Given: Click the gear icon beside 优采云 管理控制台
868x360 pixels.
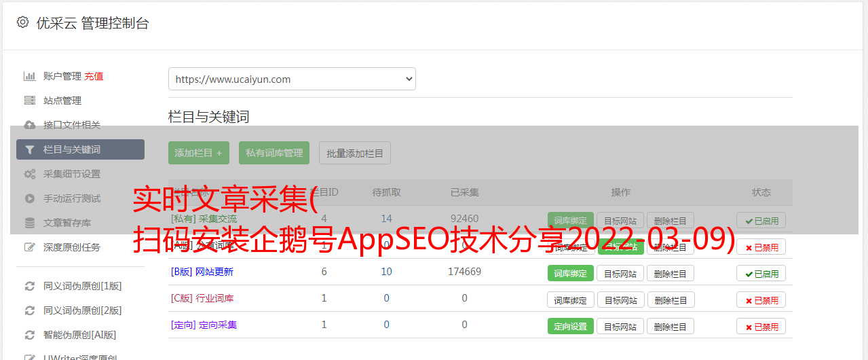Looking at the screenshot, I should pos(22,22).
